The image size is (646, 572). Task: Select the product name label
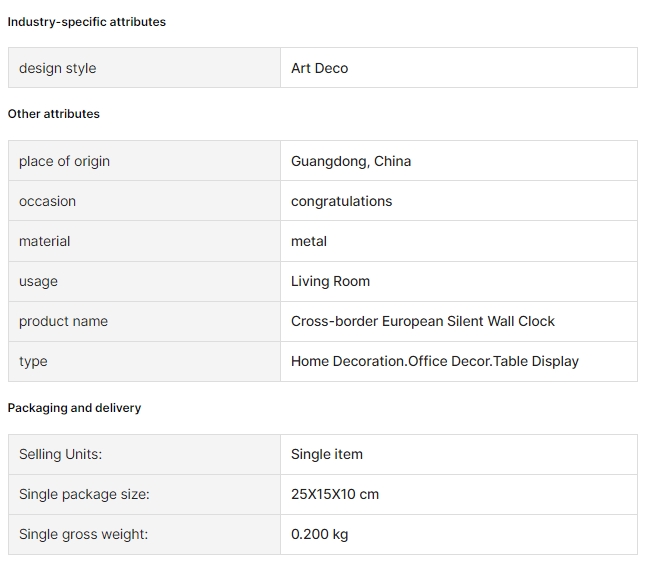tap(63, 321)
